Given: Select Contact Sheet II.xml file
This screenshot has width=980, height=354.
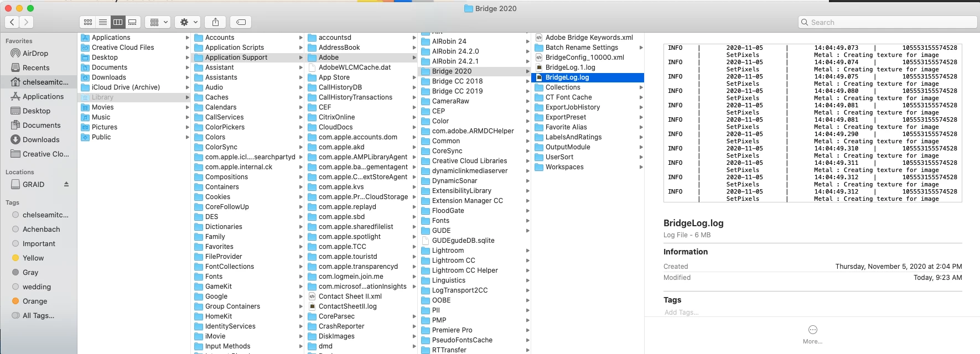Looking at the screenshot, I should point(362,296).
